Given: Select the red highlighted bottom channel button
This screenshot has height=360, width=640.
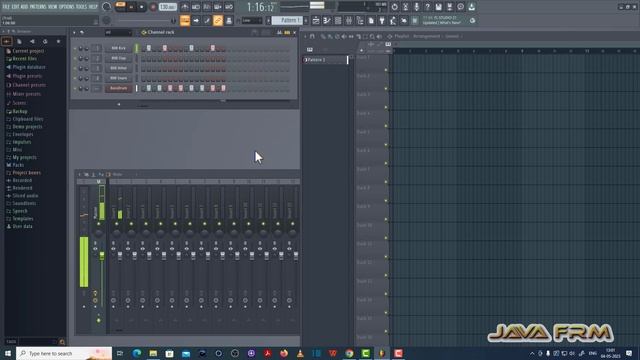Looking at the screenshot, I should tap(118, 88).
